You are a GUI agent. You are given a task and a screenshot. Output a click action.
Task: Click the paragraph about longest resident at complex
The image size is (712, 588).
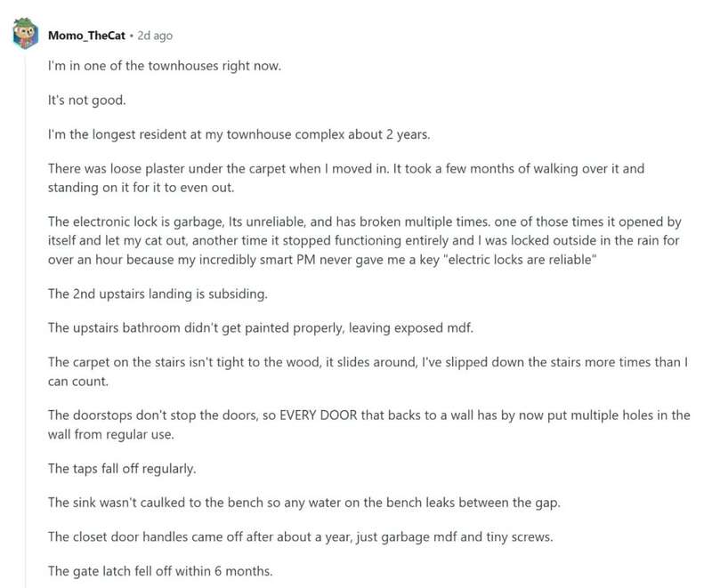tap(239, 134)
